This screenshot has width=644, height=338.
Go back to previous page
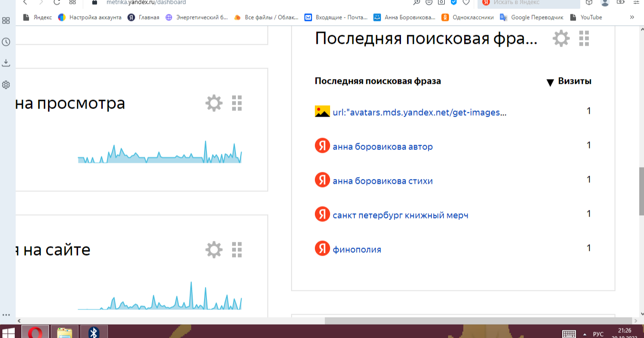coord(25,2)
